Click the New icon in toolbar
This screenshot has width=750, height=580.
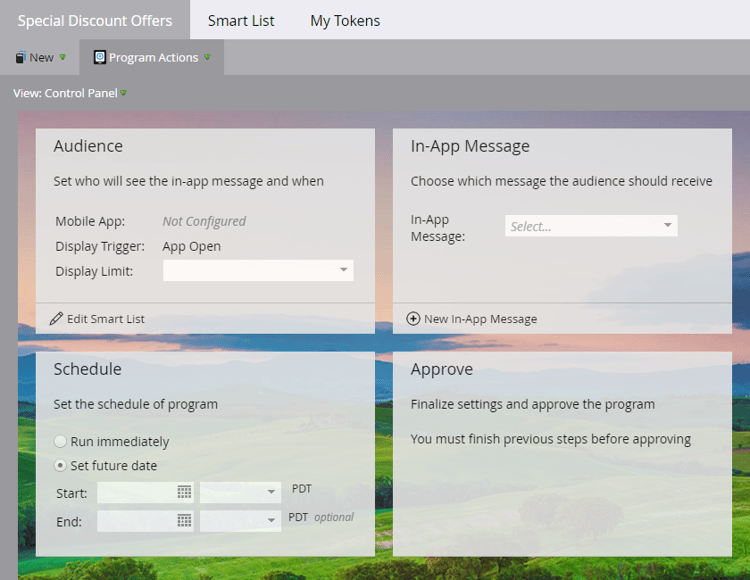(x=21, y=57)
